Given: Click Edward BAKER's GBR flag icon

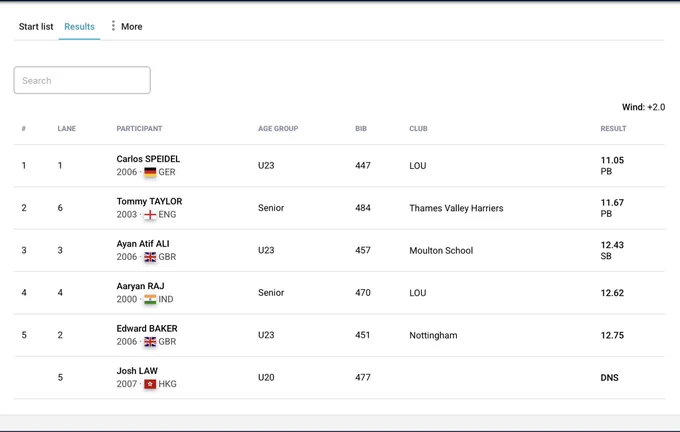Looking at the screenshot, I should 150,342.
